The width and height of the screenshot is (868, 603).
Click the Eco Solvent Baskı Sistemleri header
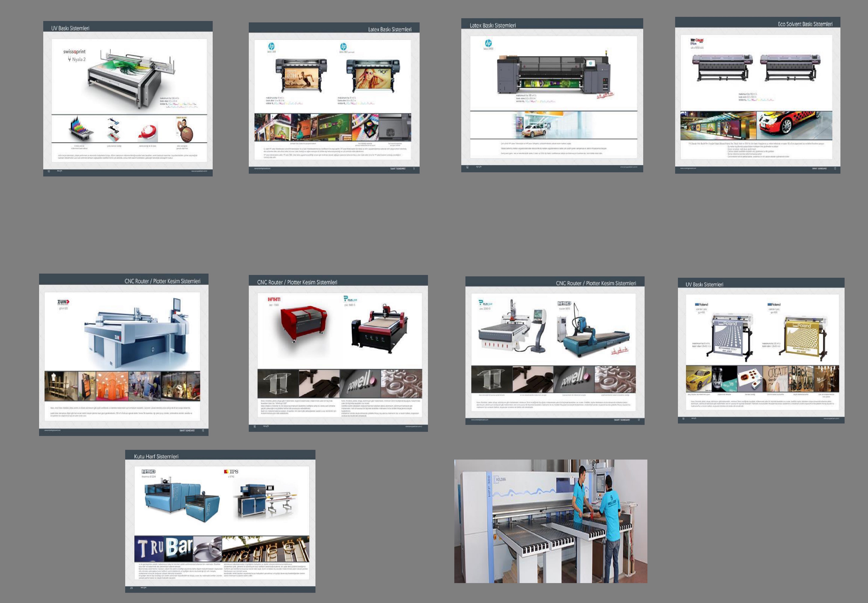pos(805,24)
